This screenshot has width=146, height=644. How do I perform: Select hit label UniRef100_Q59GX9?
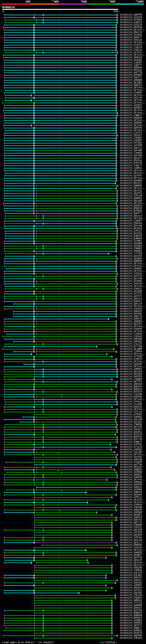tap(131, 58)
